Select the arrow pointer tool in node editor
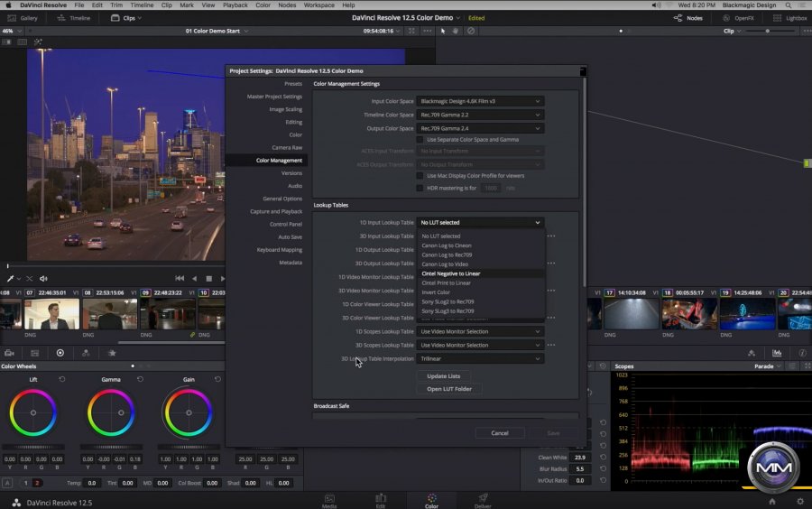 coord(443,31)
